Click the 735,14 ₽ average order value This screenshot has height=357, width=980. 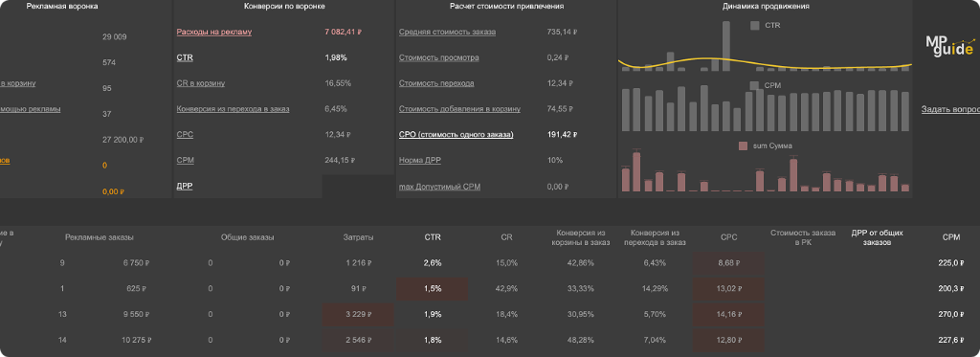click(562, 32)
